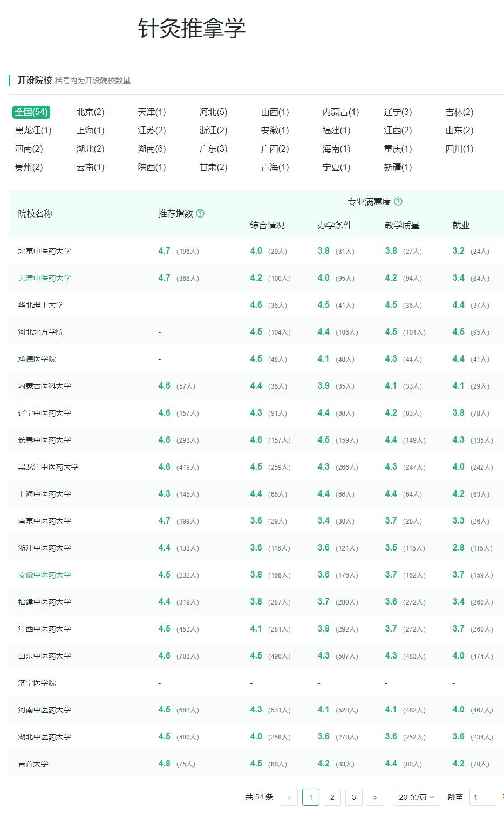Click the highlighted page 1 button
Image resolution: width=504 pixels, height=828 pixels.
click(311, 797)
